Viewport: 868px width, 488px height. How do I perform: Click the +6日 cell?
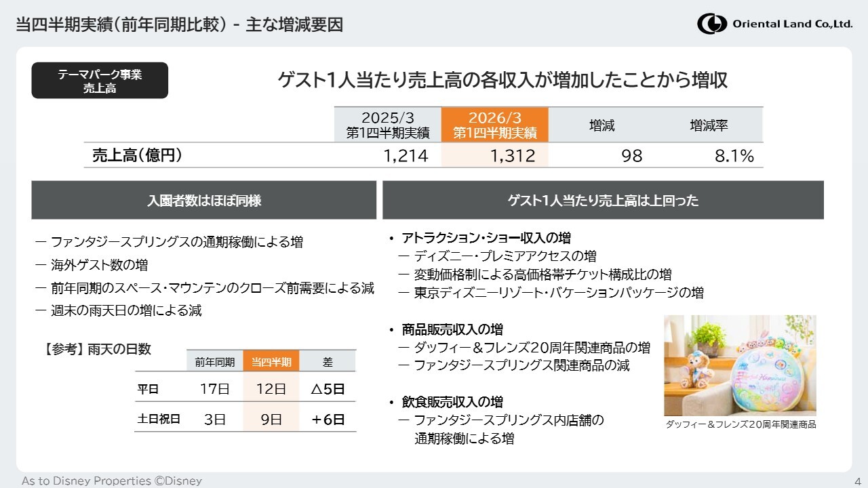pyautogui.click(x=328, y=420)
